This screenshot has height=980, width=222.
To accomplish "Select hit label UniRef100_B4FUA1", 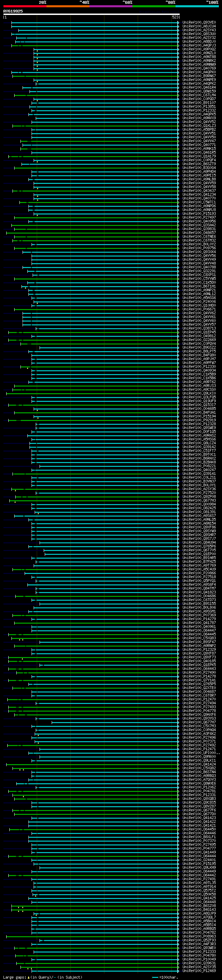I will (199, 412).
